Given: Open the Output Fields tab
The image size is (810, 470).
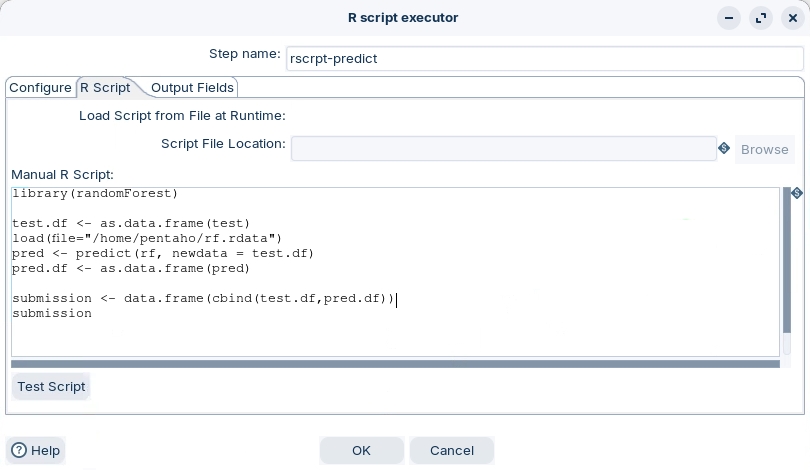Looking at the screenshot, I should pos(192,88).
